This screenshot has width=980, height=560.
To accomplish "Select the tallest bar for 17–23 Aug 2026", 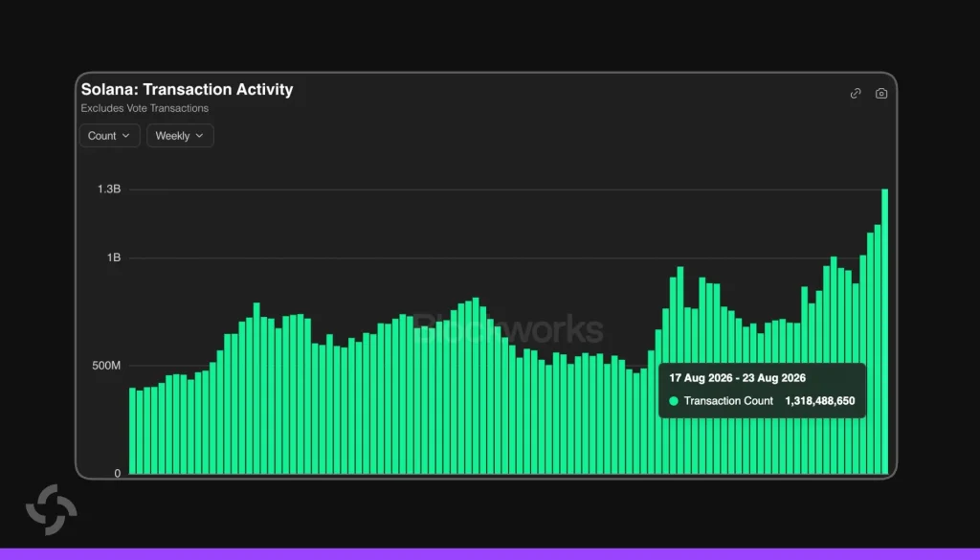I will click(885, 331).
